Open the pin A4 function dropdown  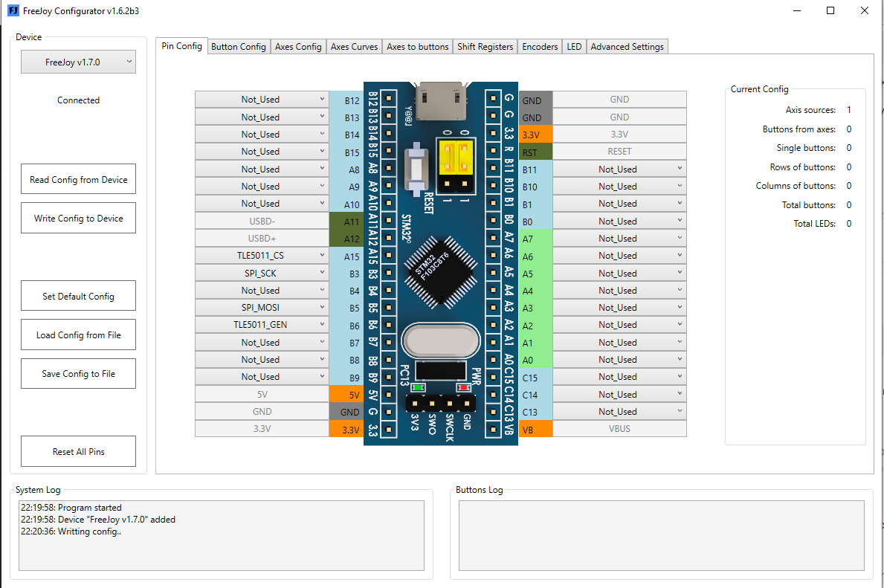619,291
